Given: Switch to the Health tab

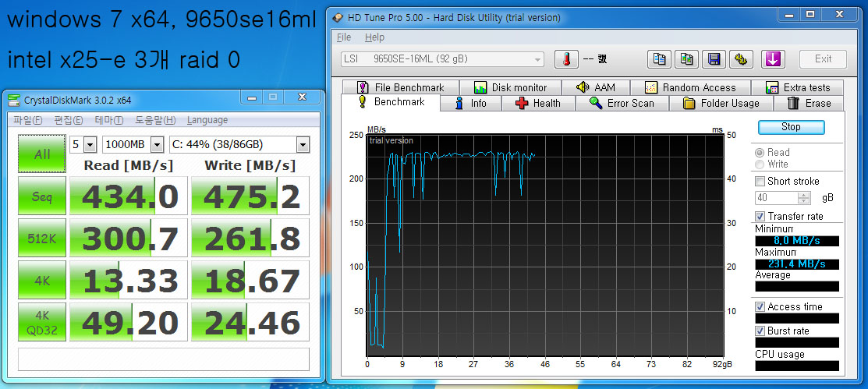Looking at the screenshot, I should pos(538,104).
